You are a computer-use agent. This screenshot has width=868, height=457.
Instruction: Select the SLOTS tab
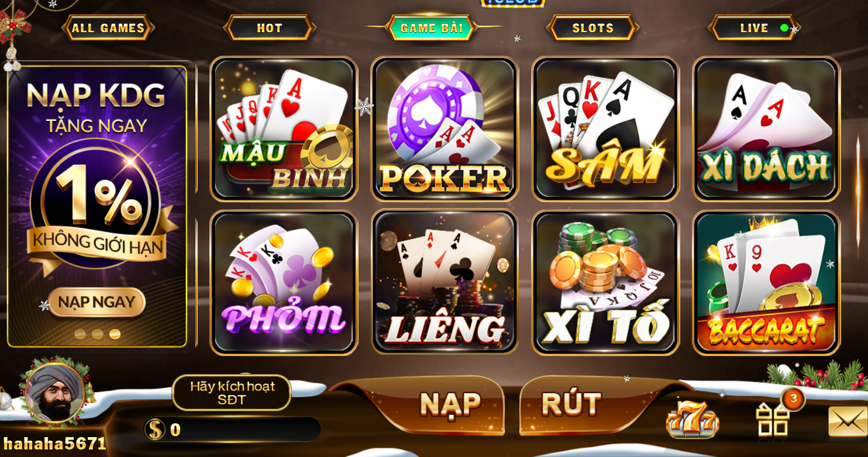tap(593, 28)
